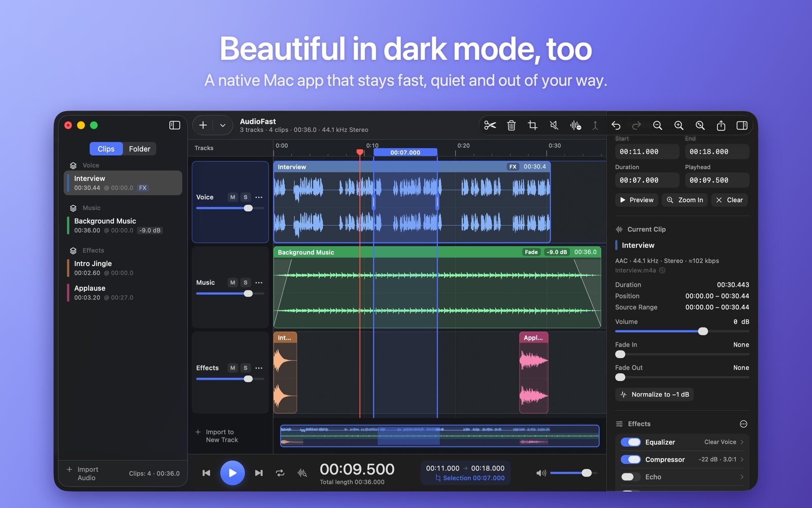Adjust the master volume slider

pos(573,473)
